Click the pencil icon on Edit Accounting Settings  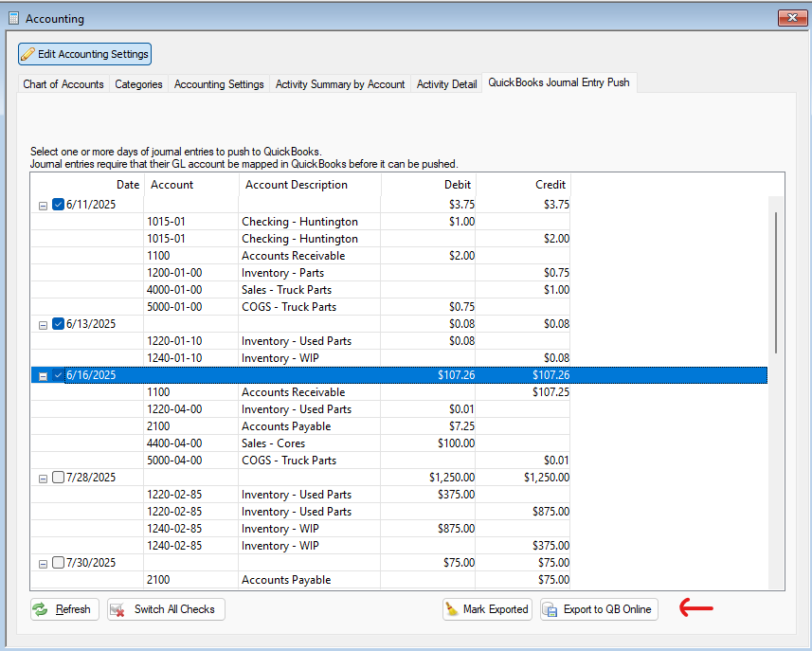(28, 54)
